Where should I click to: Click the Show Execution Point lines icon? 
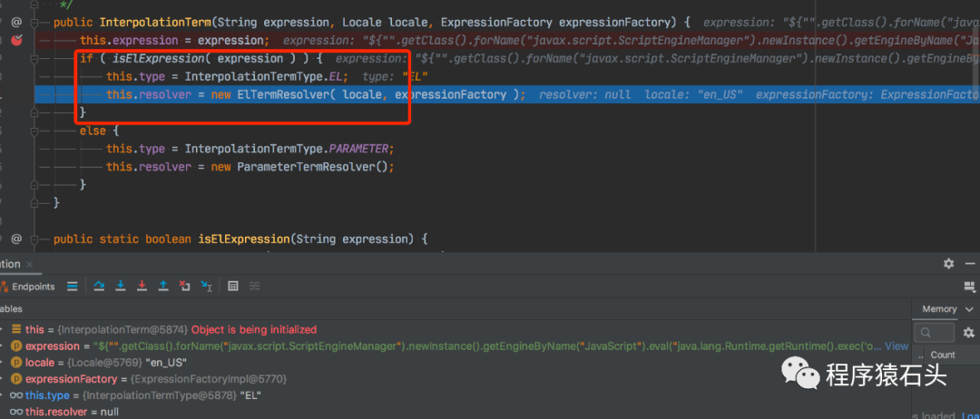[73, 286]
